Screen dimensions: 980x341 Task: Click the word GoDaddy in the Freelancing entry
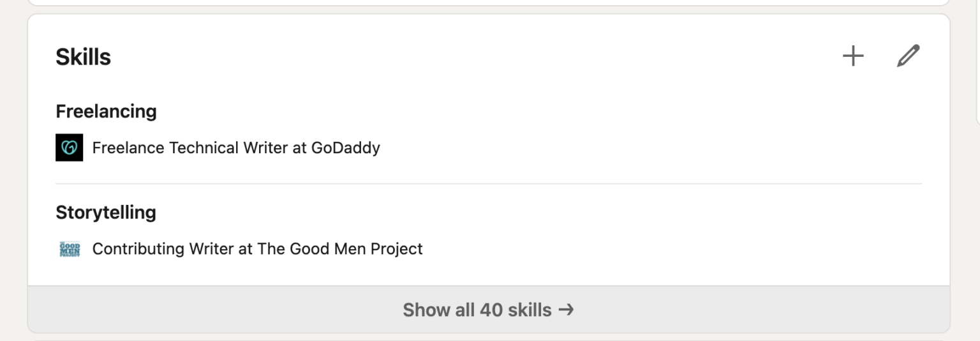pyautogui.click(x=345, y=148)
